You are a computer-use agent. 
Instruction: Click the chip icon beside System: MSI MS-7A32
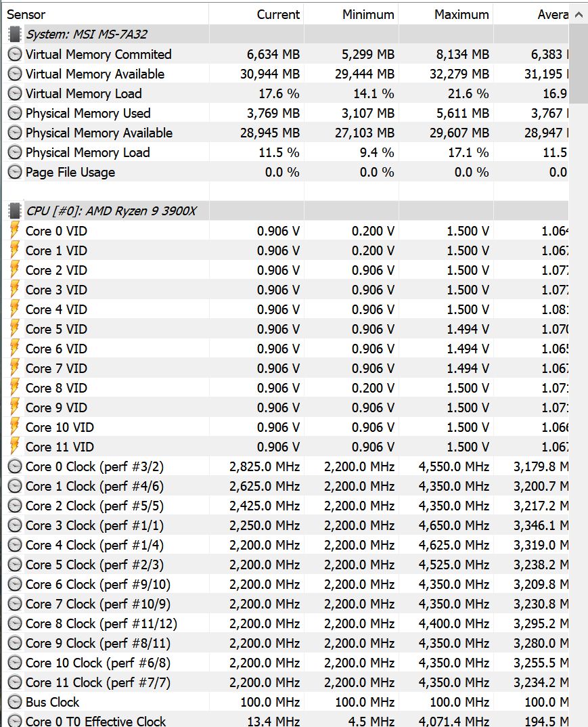[14, 35]
